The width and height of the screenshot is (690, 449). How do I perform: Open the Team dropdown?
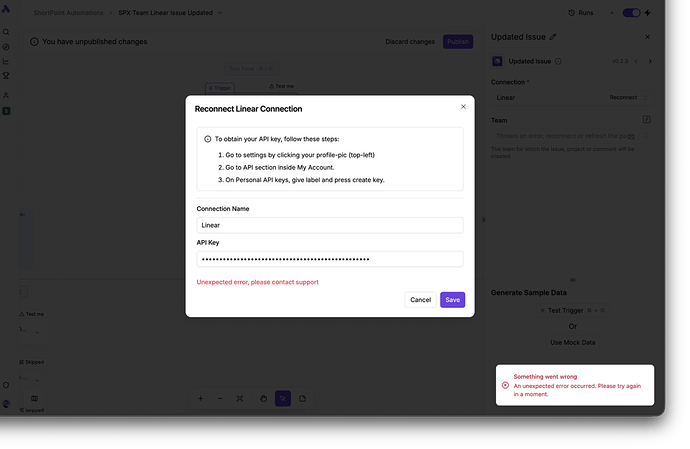coord(572,136)
